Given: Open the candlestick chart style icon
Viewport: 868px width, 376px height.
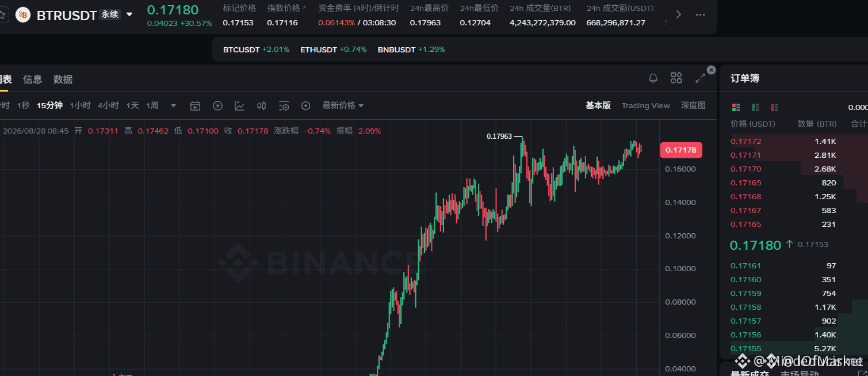Looking at the screenshot, I should [262, 106].
